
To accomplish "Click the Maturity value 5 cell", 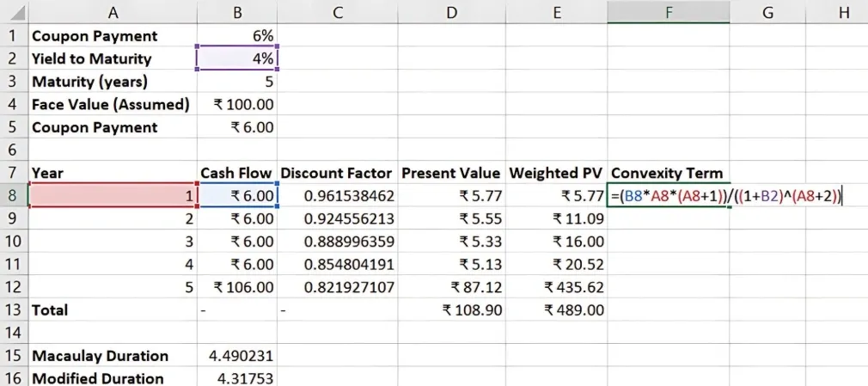I will click(x=237, y=82).
